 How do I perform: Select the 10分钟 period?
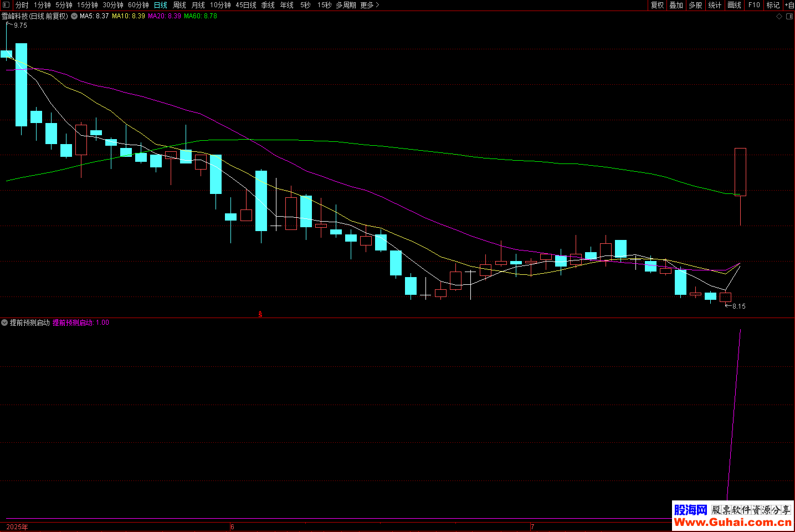point(220,5)
